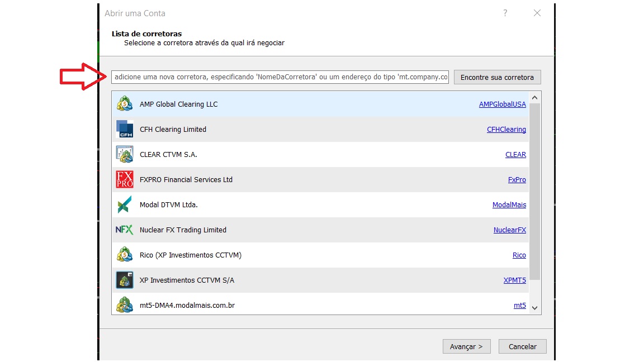This screenshot has height=362, width=644.
Task: Click the CLEAR CTVM S.A. icon
Action: [124, 155]
